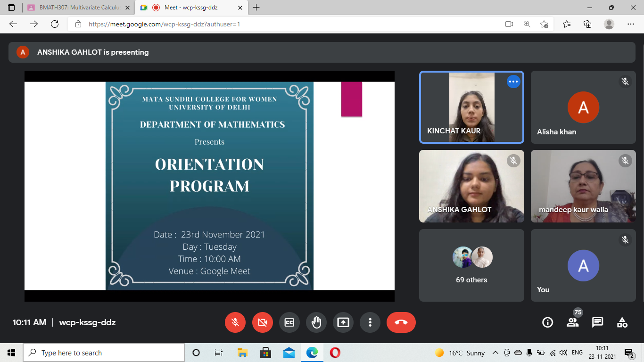Open a new browser tab
Viewport: 644px width, 362px height.
click(x=256, y=8)
